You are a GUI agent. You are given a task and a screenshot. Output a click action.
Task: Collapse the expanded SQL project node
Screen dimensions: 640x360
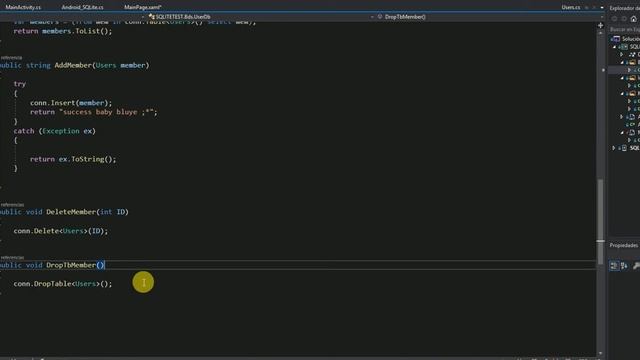pyautogui.click(x=614, y=47)
